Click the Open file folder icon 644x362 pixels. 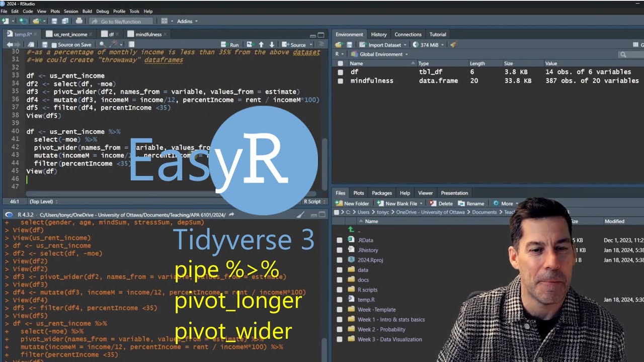pyautogui.click(x=36, y=21)
